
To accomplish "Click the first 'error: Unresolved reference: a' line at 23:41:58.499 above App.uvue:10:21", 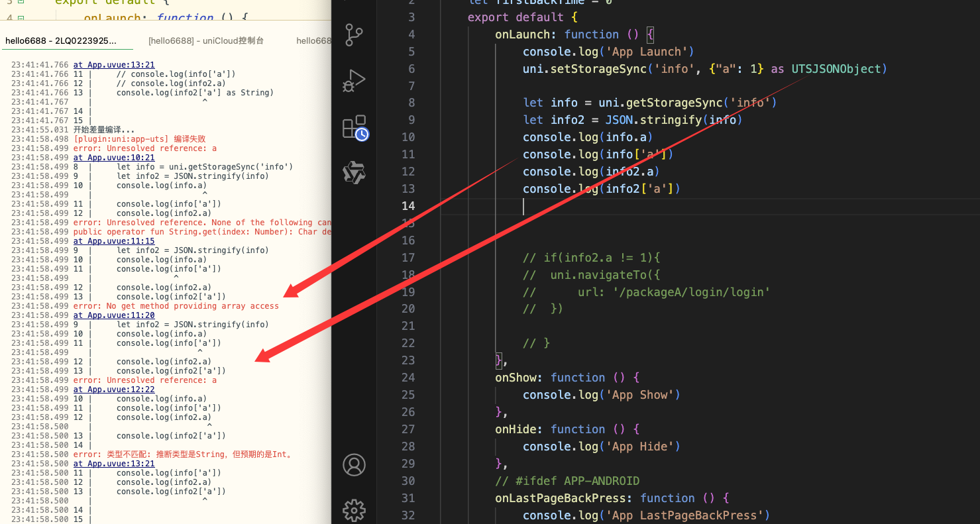I will point(145,148).
